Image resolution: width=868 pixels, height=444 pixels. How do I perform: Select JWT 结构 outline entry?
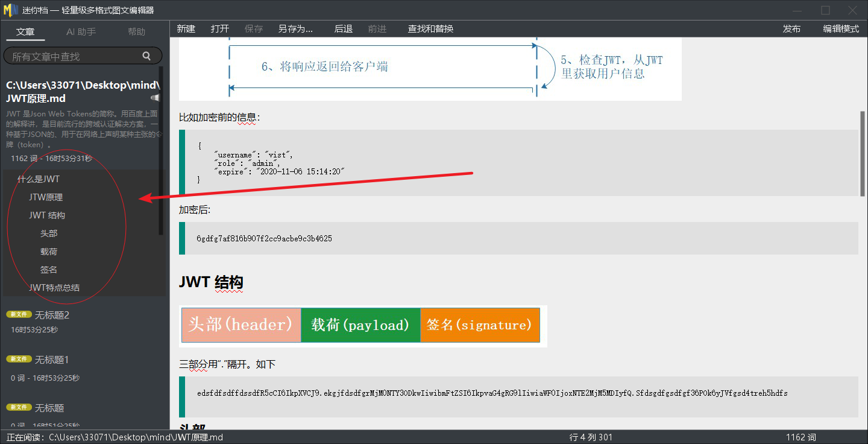click(x=47, y=215)
